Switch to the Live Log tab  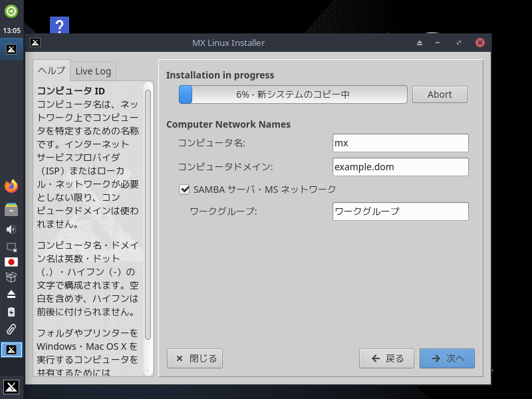(93, 71)
